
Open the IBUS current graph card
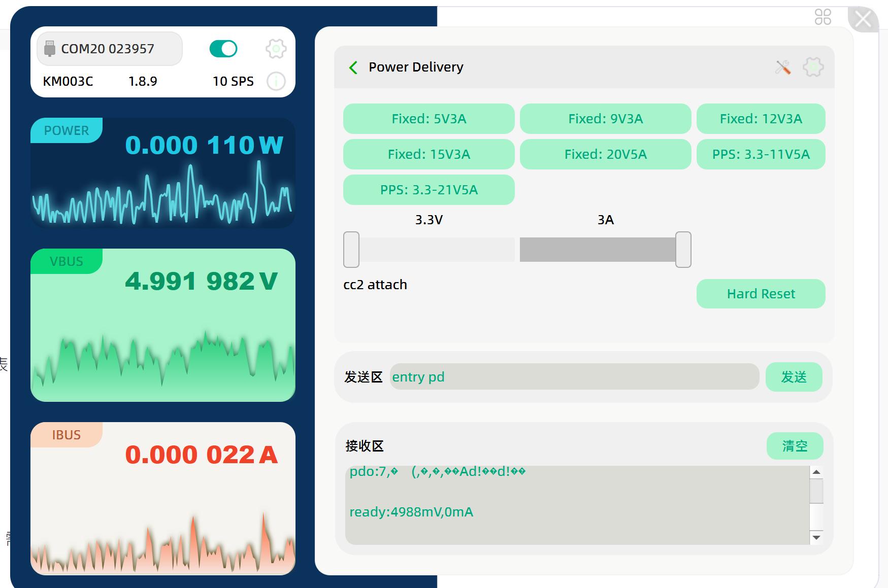163,499
